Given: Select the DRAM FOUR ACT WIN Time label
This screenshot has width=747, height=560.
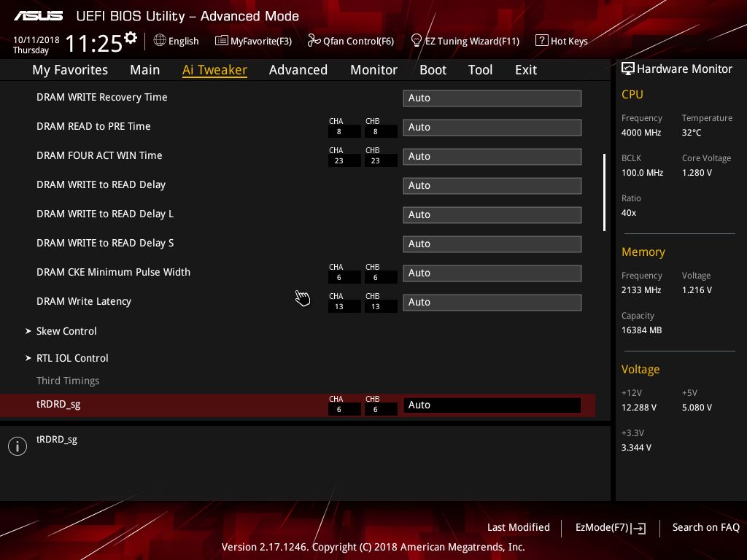Looking at the screenshot, I should (x=99, y=155).
